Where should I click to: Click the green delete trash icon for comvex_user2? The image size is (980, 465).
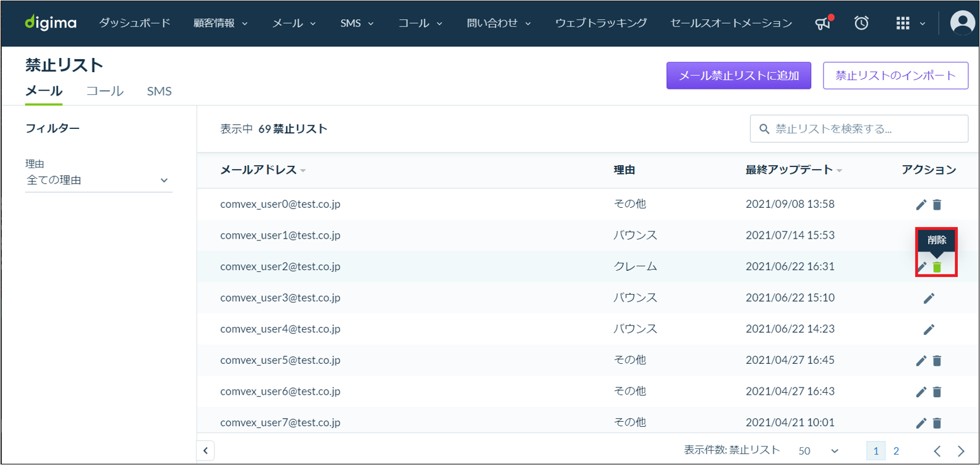[937, 267]
